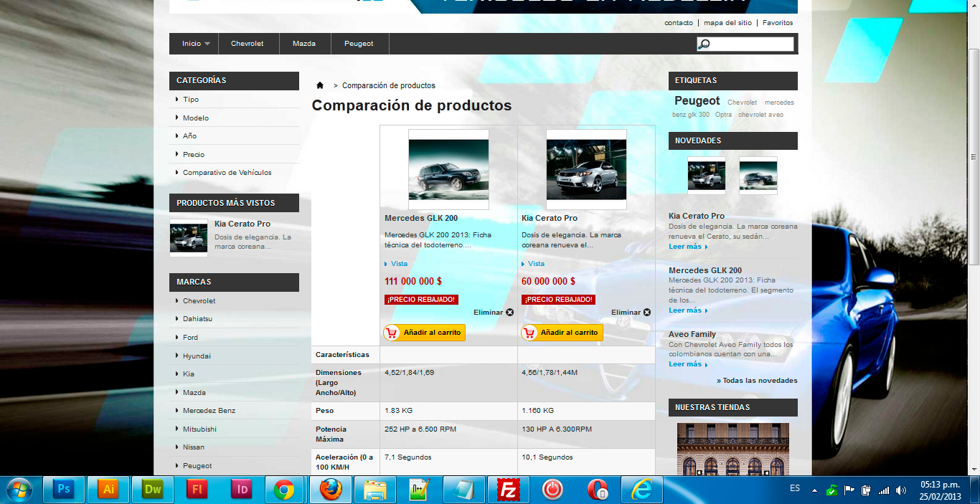
Task: Open InDesign taskbar icon
Action: 242,490
